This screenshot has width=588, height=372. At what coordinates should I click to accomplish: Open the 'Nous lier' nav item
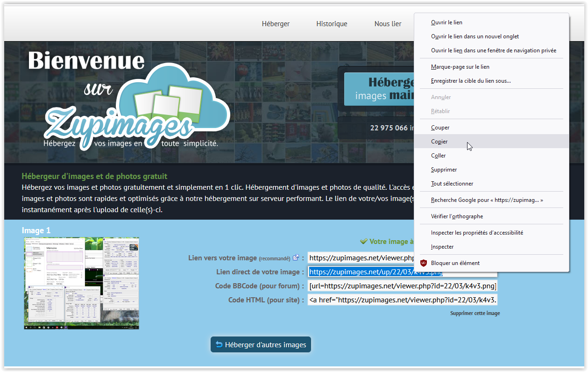388,24
